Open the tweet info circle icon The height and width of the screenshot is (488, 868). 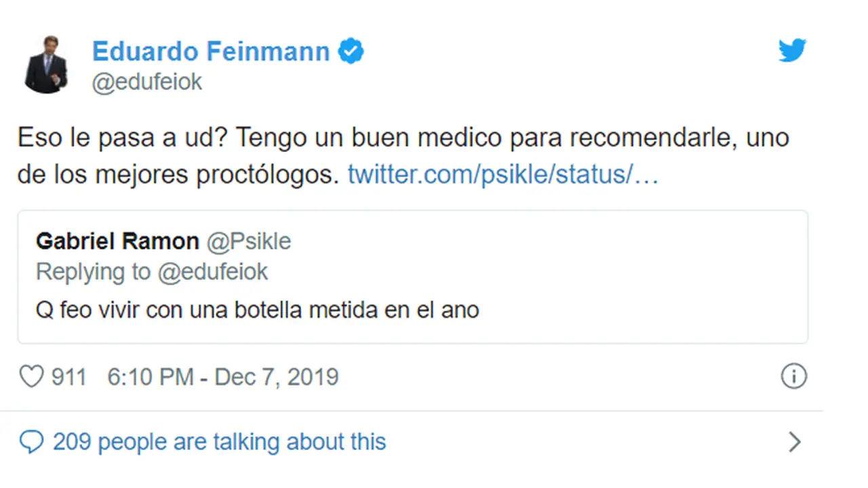[793, 376]
